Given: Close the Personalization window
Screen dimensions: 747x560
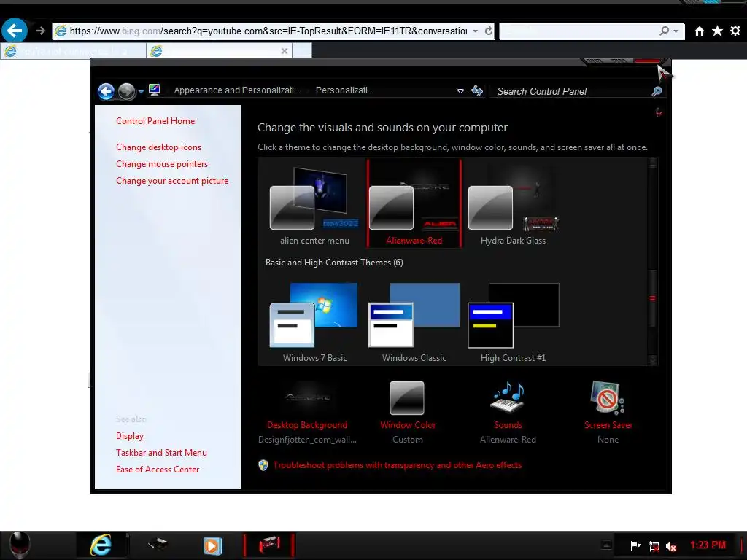Looking at the screenshot, I should point(646,61).
